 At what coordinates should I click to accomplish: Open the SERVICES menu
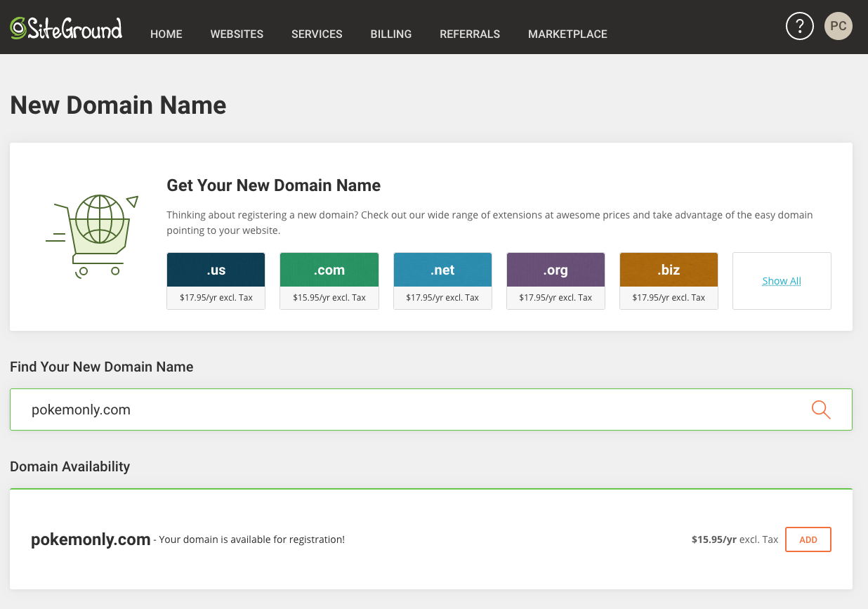(317, 34)
